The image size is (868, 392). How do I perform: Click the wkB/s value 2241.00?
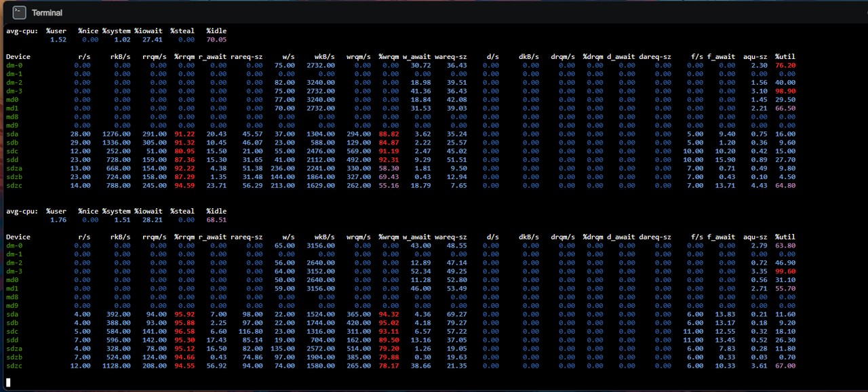pyautogui.click(x=321, y=168)
